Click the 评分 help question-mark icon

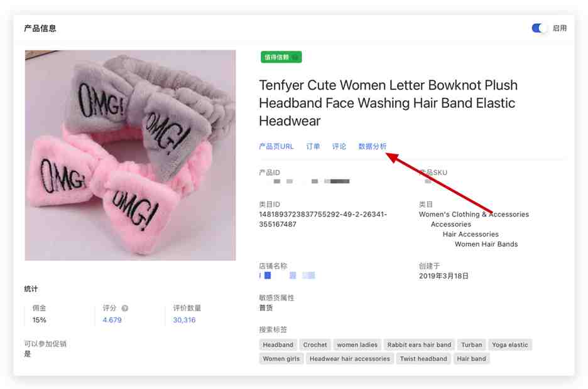[x=125, y=308]
